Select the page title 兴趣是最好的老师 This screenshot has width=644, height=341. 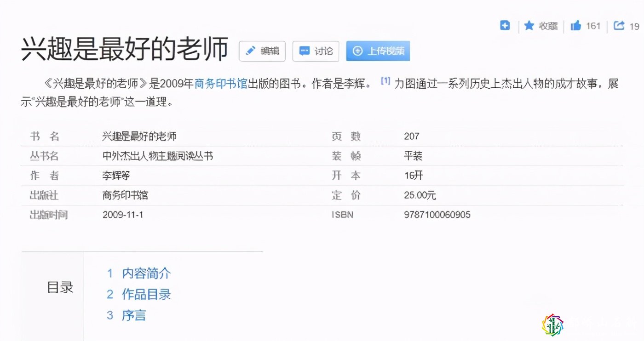(125, 49)
